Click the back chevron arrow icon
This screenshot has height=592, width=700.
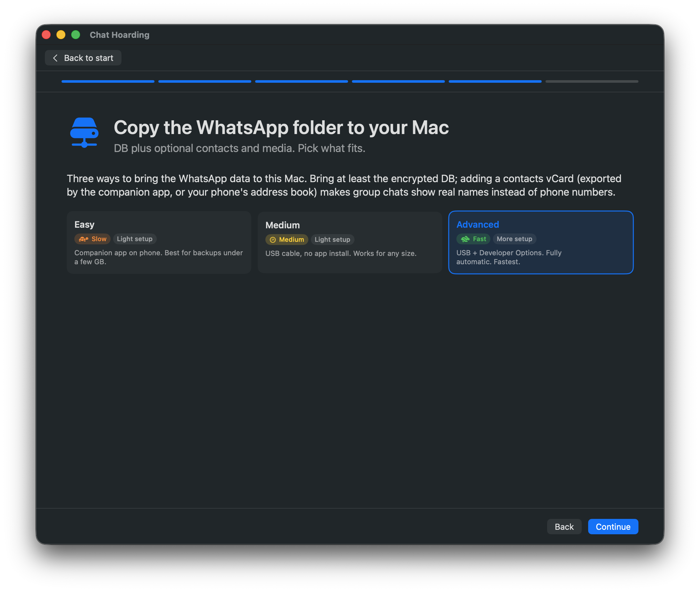click(x=55, y=58)
